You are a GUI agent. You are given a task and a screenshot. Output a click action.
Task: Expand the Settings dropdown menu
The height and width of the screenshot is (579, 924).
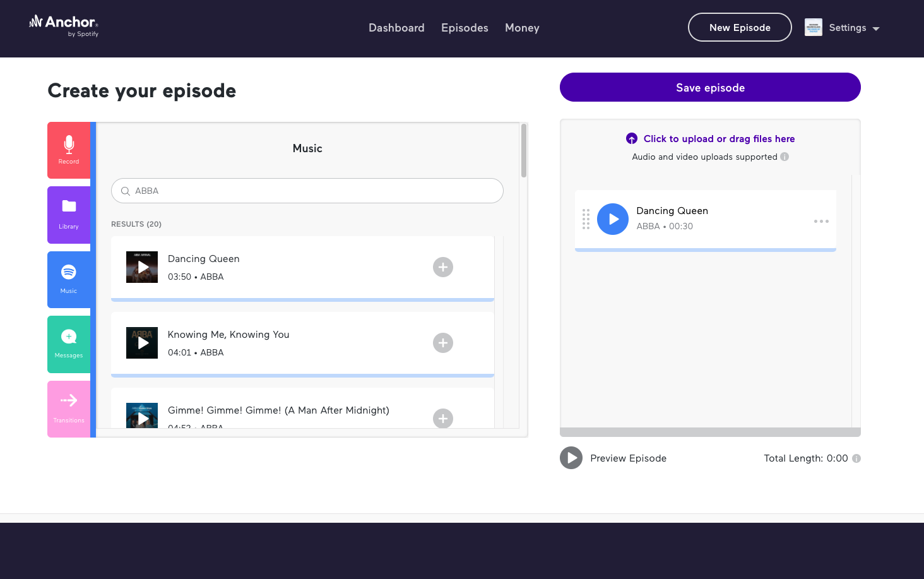(842, 28)
